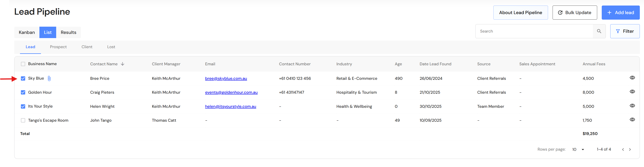View Sky Blue lead details eye icon

(632, 78)
